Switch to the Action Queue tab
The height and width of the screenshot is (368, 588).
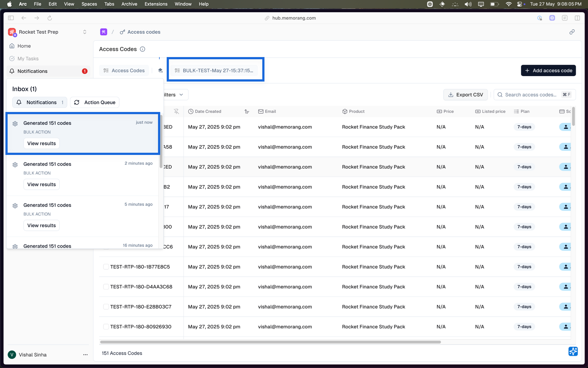pyautogui.click(x=95, y=102)
